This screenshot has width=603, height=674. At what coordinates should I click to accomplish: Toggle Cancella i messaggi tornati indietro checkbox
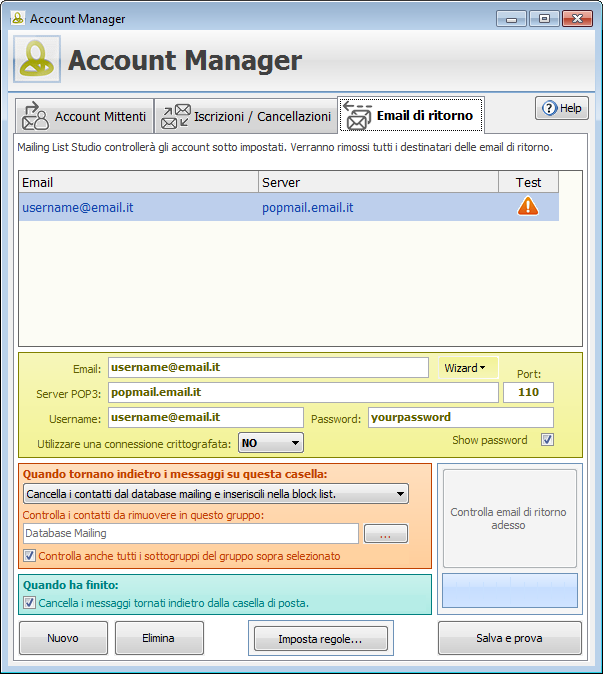coord(29,602)
